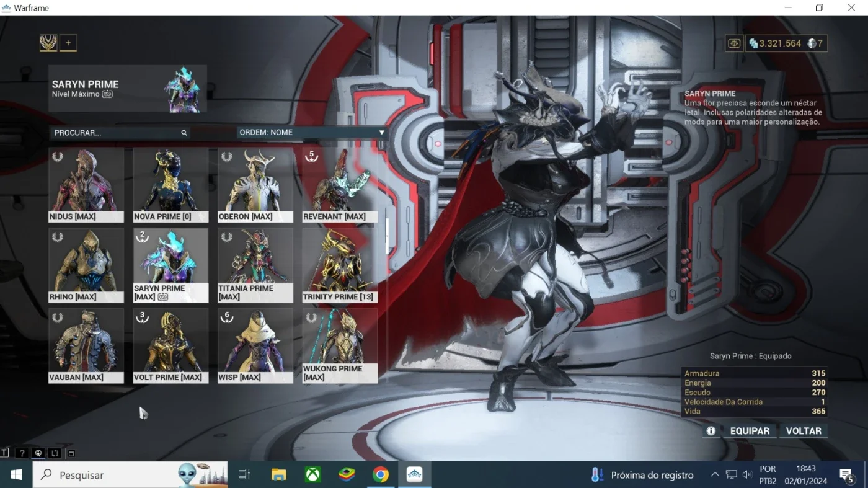Screen dimensions: 868x488
Task: Open the Xbox app in the taskbar
Action: (x=313, y=475)
